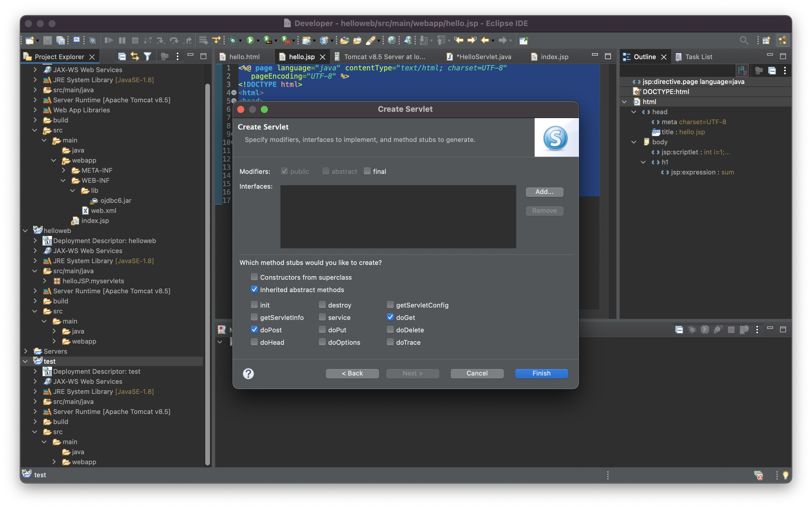Viewport: 812px width, 508px height.
Task: Click the Project Explorer filter funnel icon
Action: (x=148, y=56)
